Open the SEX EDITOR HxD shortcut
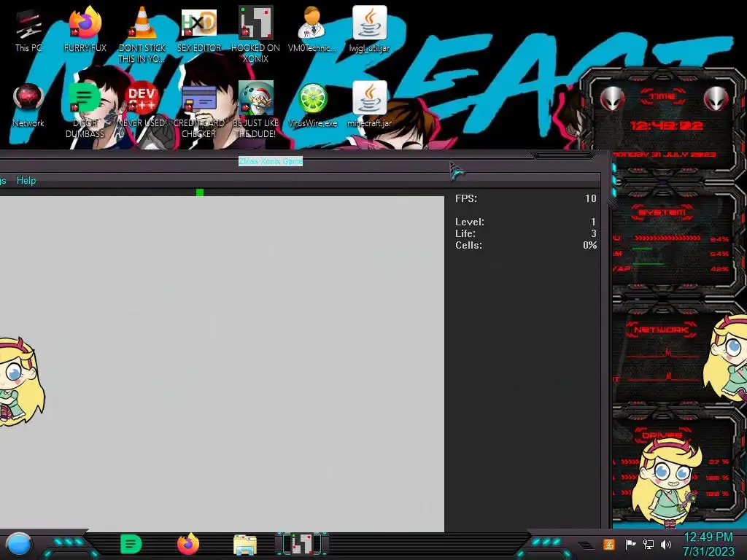The height and width of the screenshot is (560, 747). pos(198,30)
